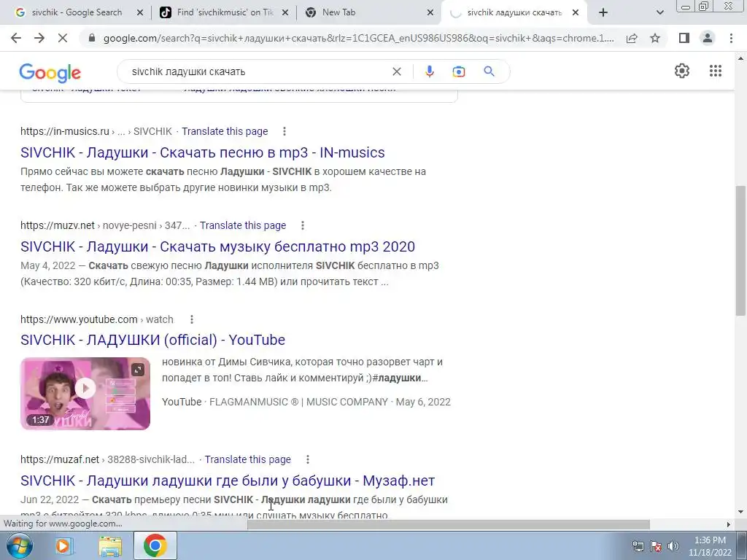Click the address bar URL
747x560 pixels.
point(358,38)
